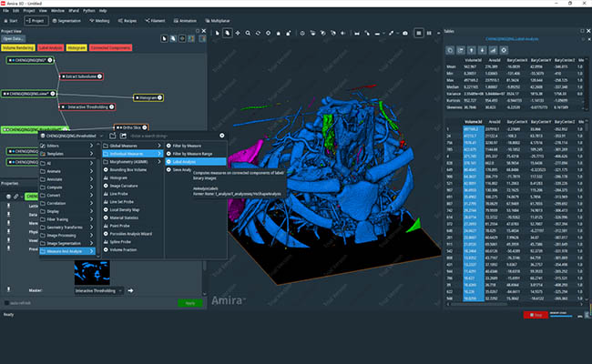Click the Rotate tool in viewer toolbar
This screenshot has width=592, height=364.
coord(258,33)
